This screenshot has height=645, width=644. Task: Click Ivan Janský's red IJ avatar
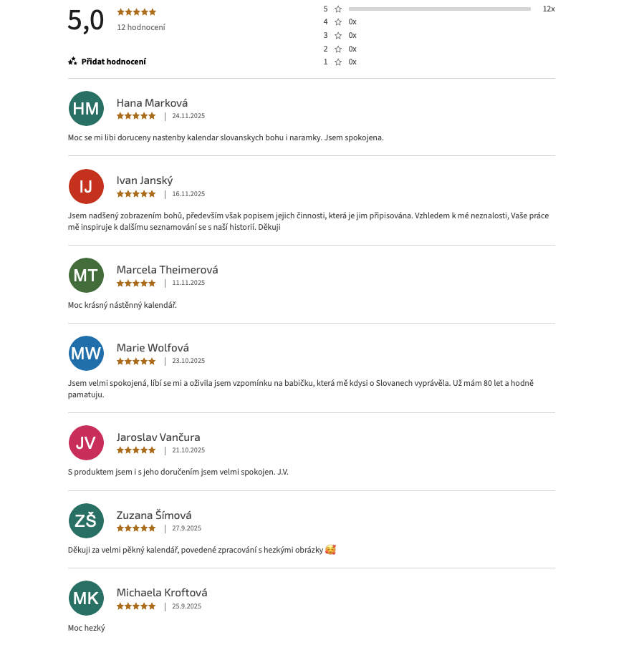[86, 187]
